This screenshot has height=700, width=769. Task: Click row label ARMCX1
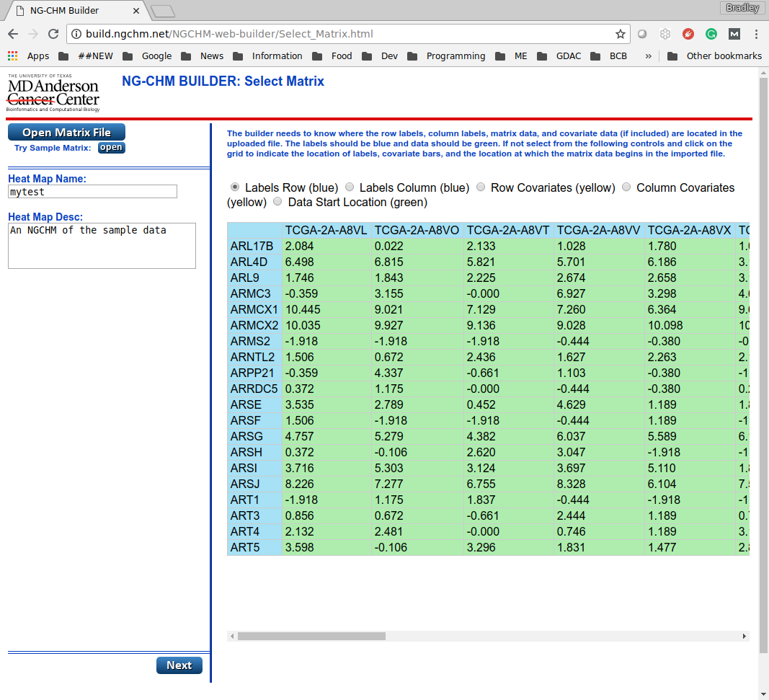(254, 309)
